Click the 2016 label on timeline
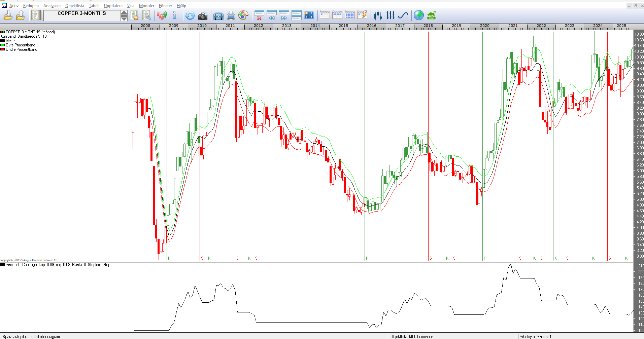644x339 pixels. tap(371, 26)
